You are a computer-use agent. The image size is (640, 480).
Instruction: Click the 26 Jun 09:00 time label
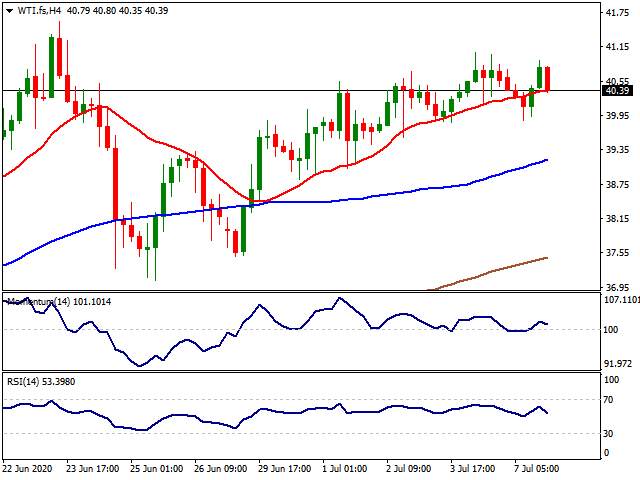(x=220, y=468)
